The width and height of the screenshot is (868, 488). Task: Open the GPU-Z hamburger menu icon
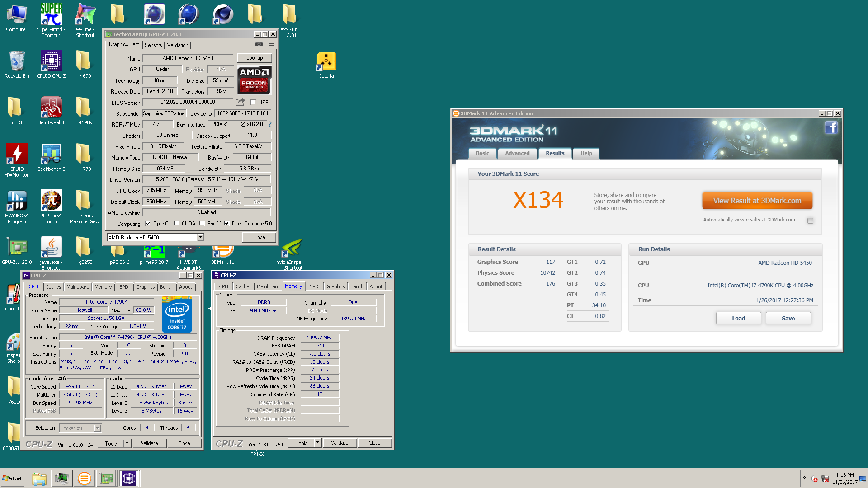[271, 44]
